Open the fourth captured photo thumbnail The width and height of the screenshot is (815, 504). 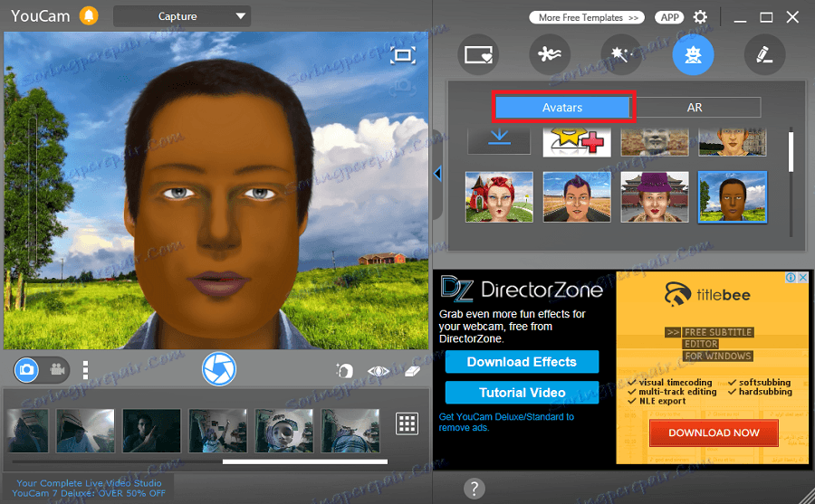217,431
